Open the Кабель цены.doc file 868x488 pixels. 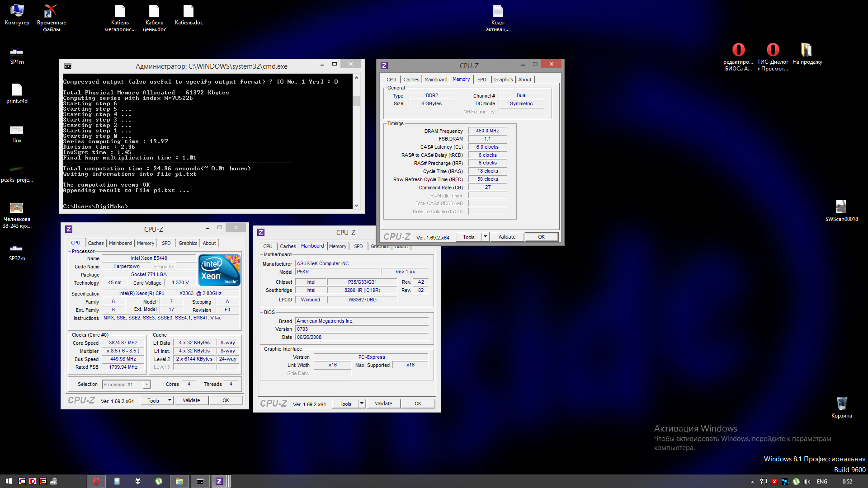(154, 18)
